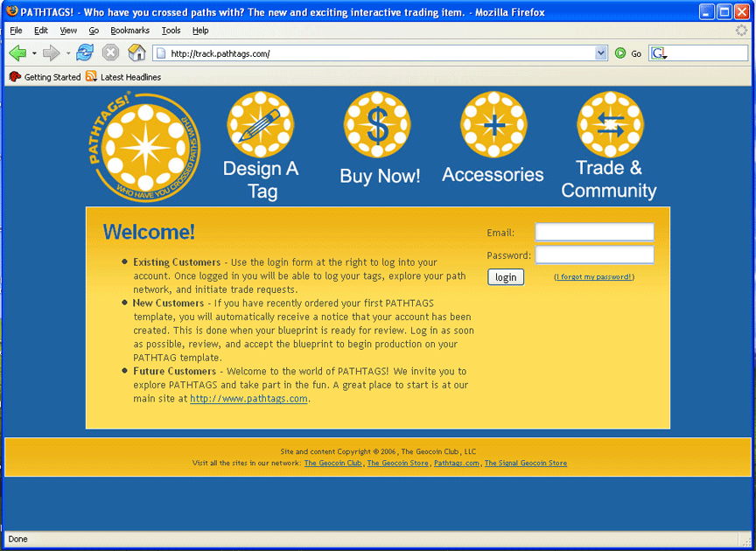Focus the Email input field
Viewport: 756px width, 551px height.
click(594, 232)
